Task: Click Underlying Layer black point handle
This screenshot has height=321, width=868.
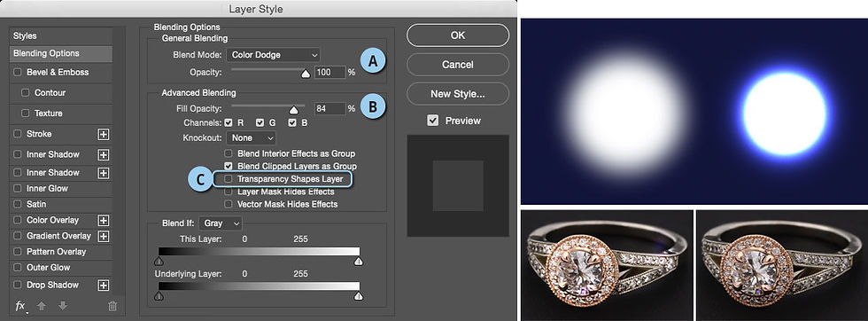Action: pos(159,296)
